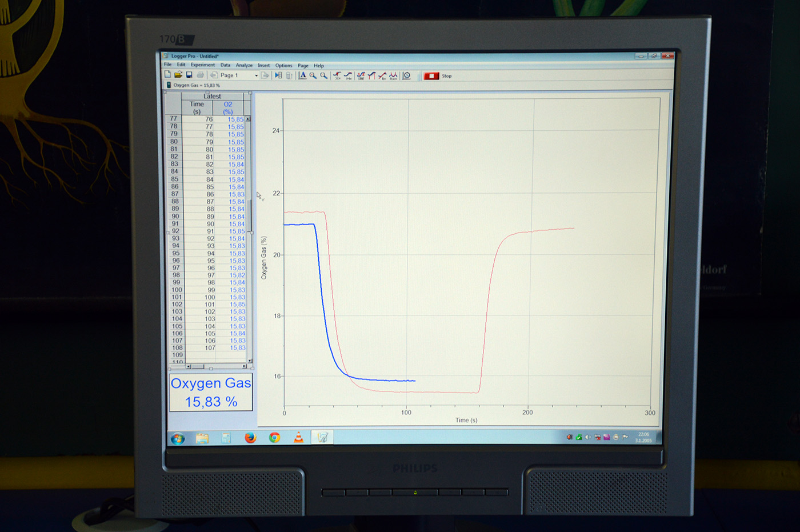Open the Data menu
This screenshot has width=800, height=532.
(x=225, y=65)
